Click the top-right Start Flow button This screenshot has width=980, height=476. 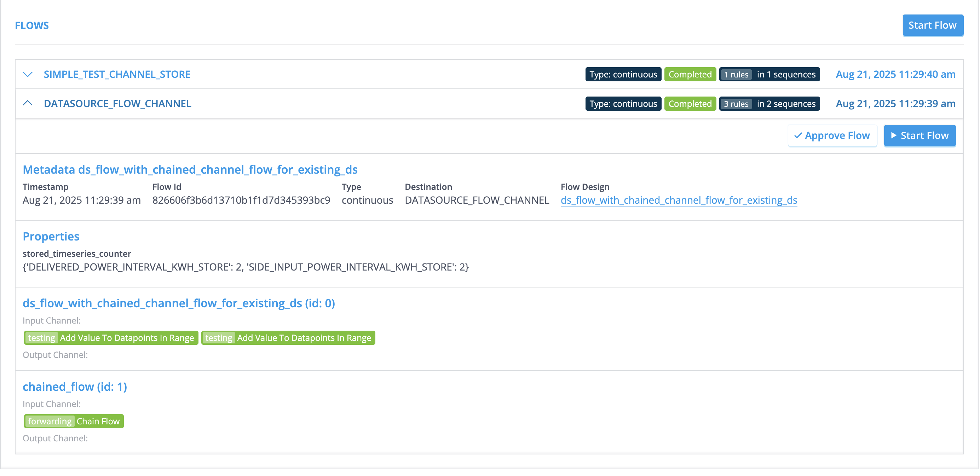click(x=933, y=25)
